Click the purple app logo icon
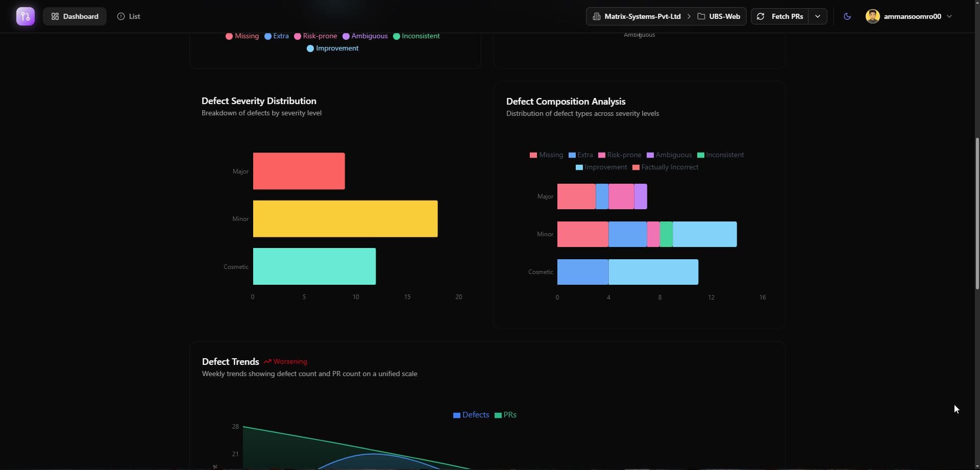 26,16
